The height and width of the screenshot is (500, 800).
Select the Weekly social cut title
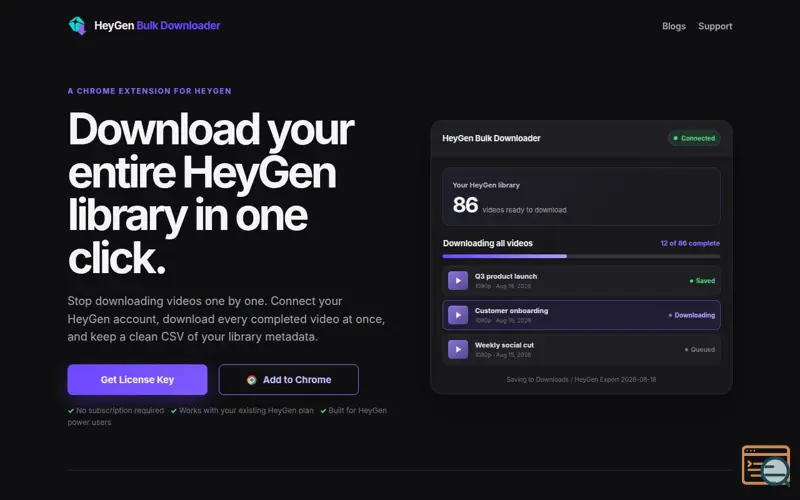point(504,345)
